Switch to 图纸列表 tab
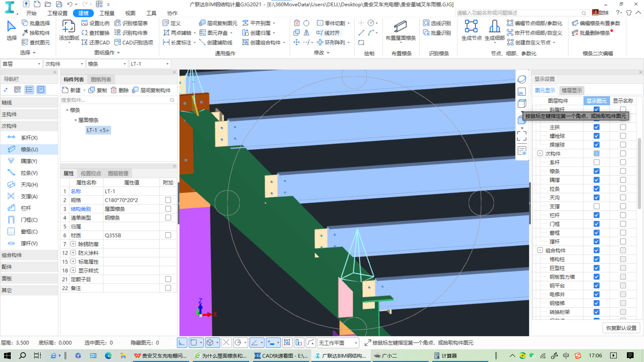The height and width of the screenshot is (362, 644). 101,79
